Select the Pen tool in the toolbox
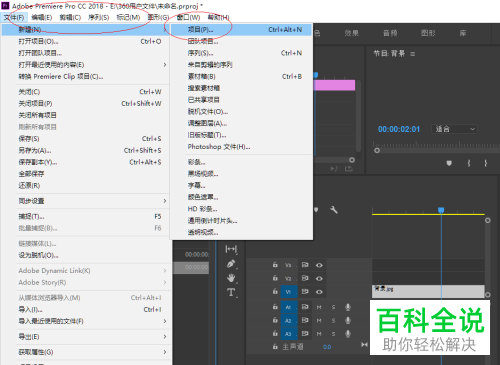Image resolution: width=500 pixels, height=365 pixels. (231, 264)
